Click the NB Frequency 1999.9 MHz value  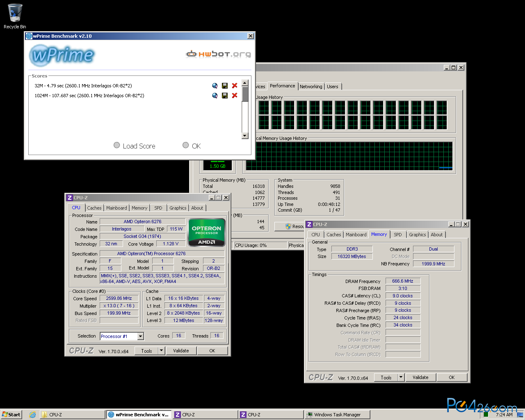click(x=434, y=264)
